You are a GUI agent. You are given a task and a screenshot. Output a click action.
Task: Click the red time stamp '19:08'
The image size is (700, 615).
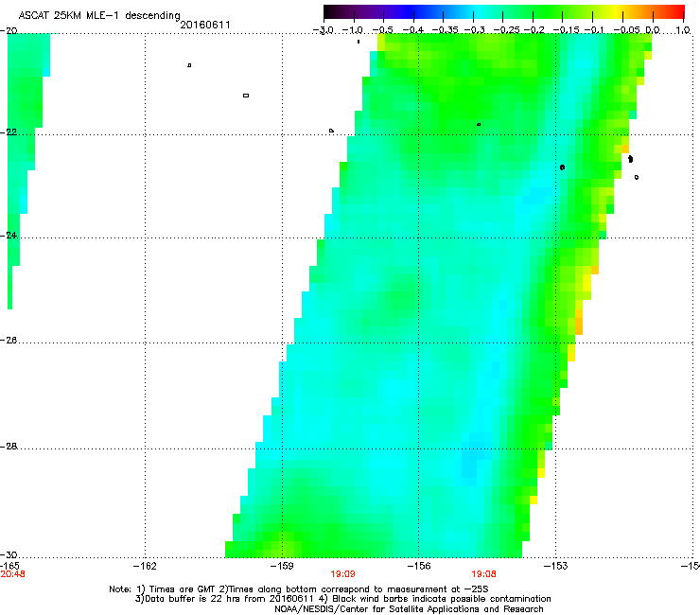(x=484, y=574)
